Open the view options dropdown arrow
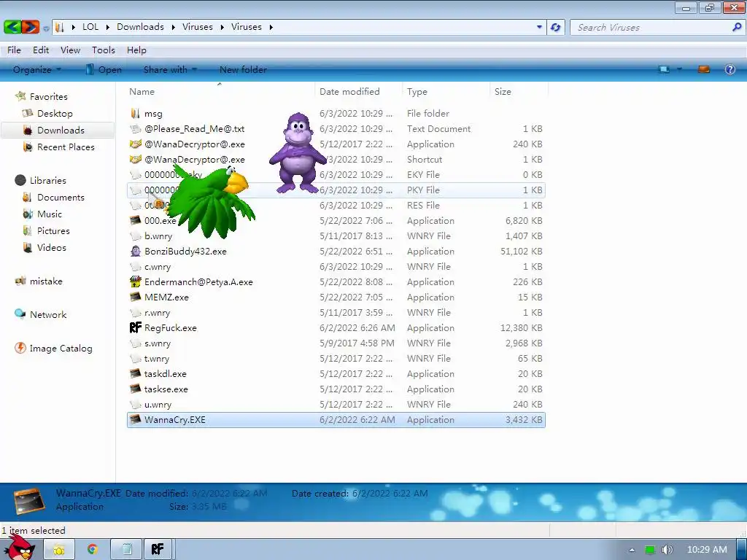 (x=679, y=69)
